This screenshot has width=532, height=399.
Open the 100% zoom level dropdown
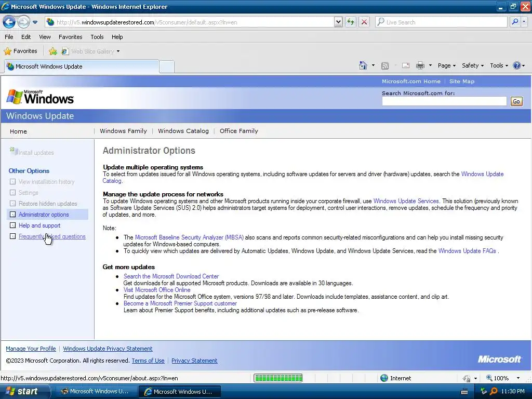pos(518,378)
